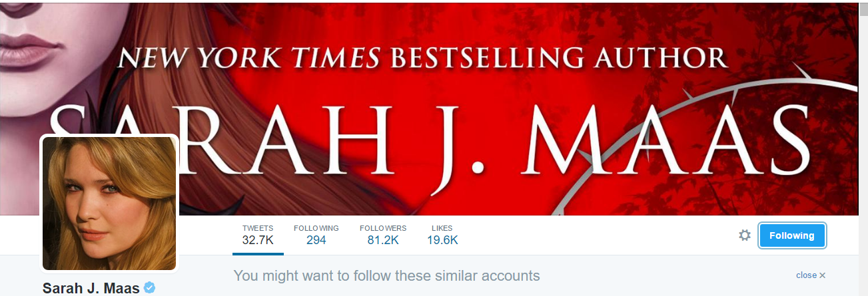Viewport: 868px width, 296px height.
Task: Click the 81.2K followers count
Action: [x=383, y=240]
